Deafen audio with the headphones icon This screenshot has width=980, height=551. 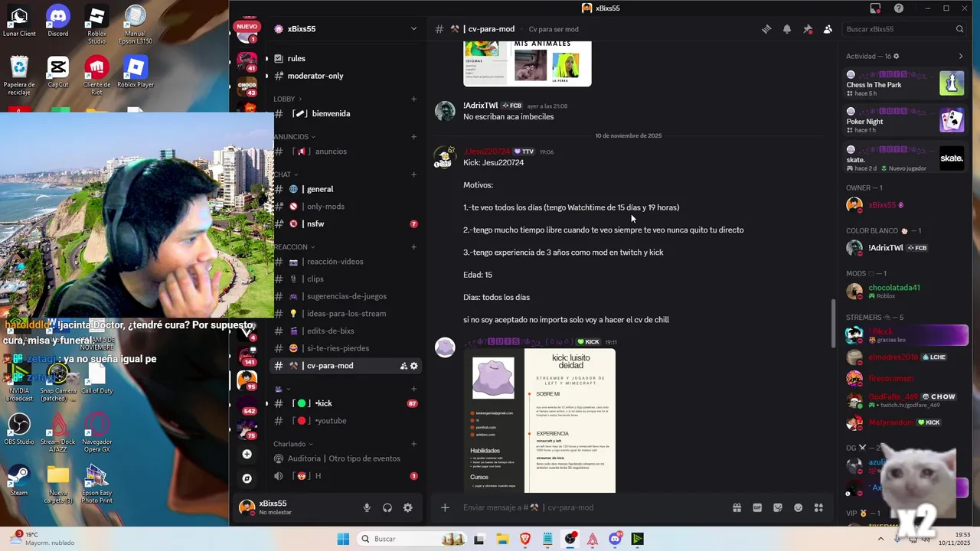pyautogui.click(x=387, y=507)
